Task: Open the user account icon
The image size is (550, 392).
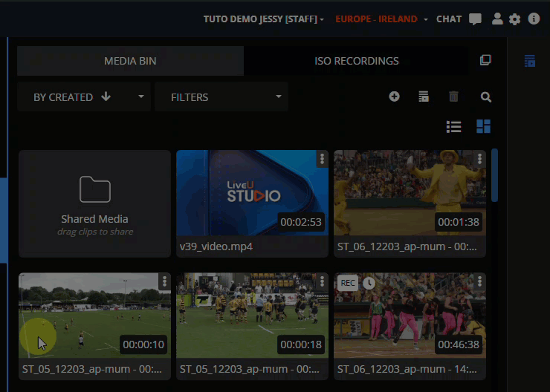Action: [x=497, y=19]
